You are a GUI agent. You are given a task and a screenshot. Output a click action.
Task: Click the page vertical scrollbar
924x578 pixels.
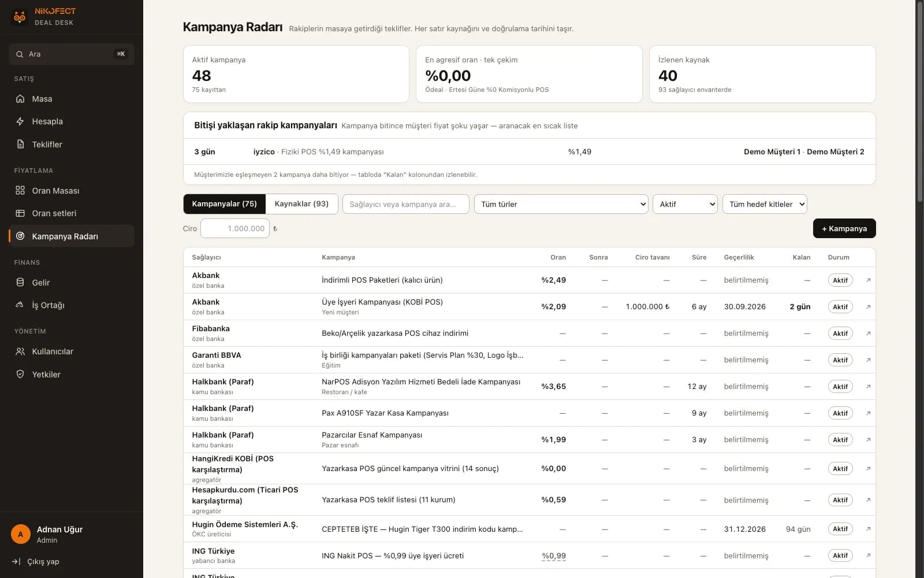(919, 101)
